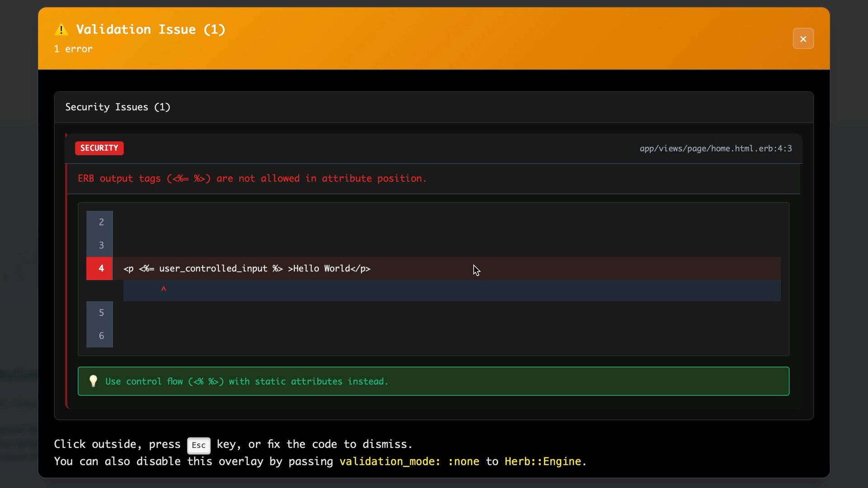Click the ERB output tags error message
The height and width of the screenshot is (488, 868).
(x=252, y=178)
